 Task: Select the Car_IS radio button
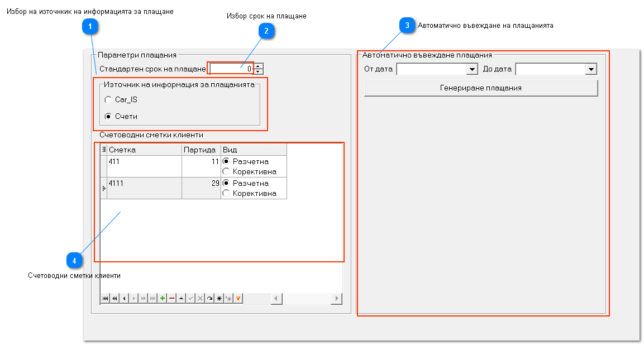tap(108, 100)
